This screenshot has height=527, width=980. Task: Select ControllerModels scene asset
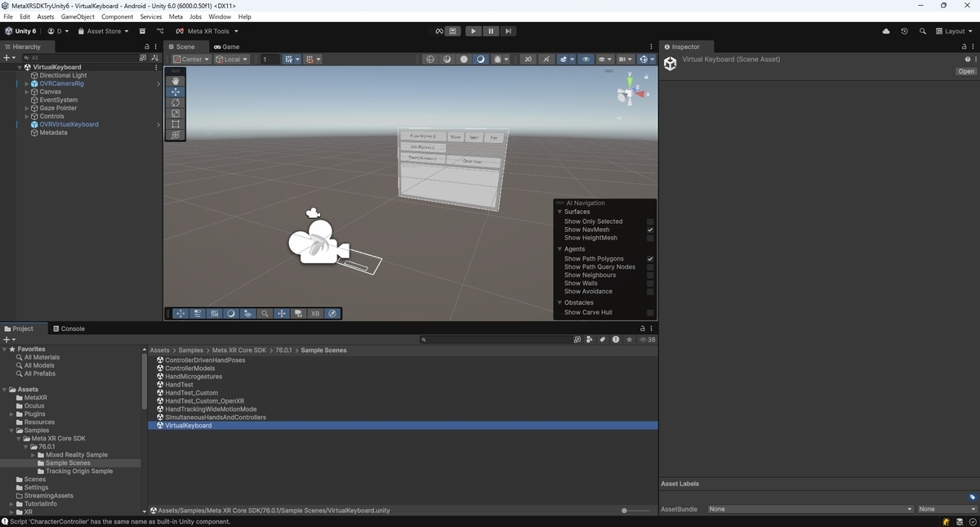(189, 368)
